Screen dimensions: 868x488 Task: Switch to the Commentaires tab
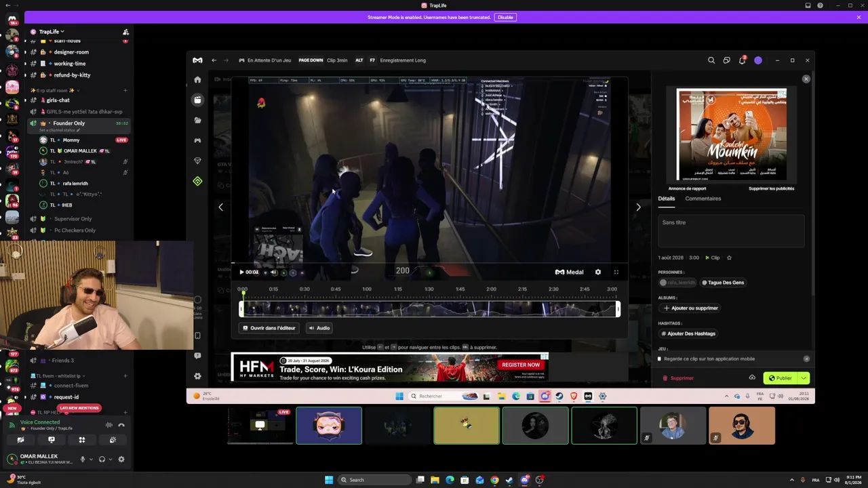703,199
